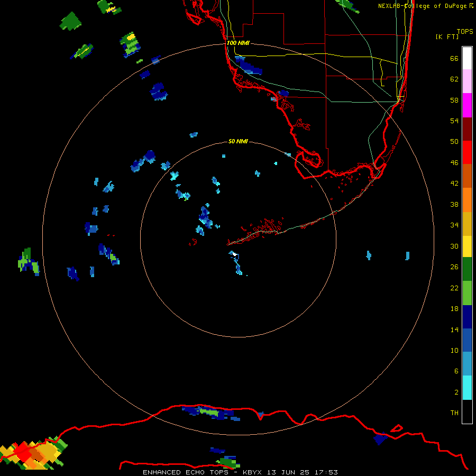Click the legend value "26"

454,267
